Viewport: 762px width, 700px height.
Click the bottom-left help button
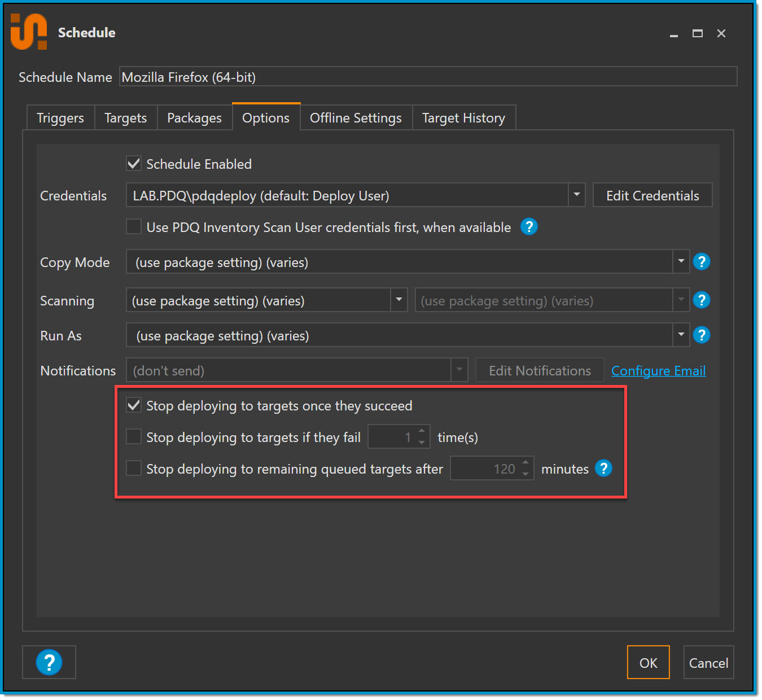[x=49, y=662]
